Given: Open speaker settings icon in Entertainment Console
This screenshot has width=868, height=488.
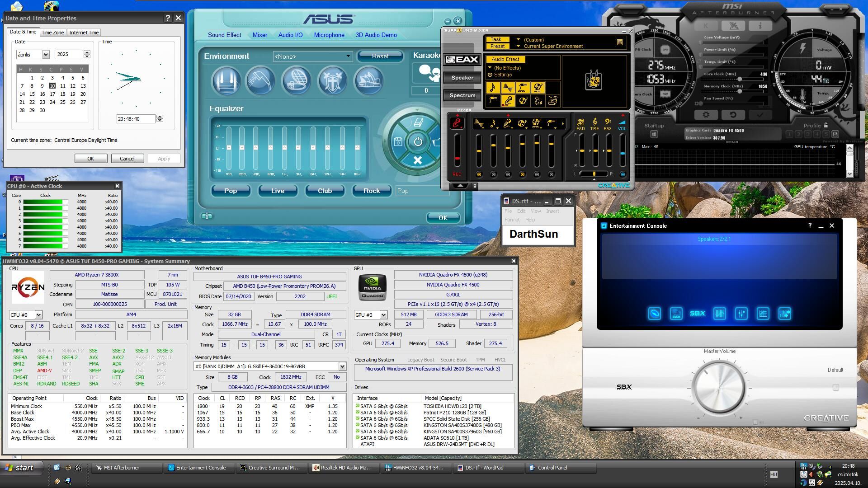Looking at the screenshot, I should 654,314.
